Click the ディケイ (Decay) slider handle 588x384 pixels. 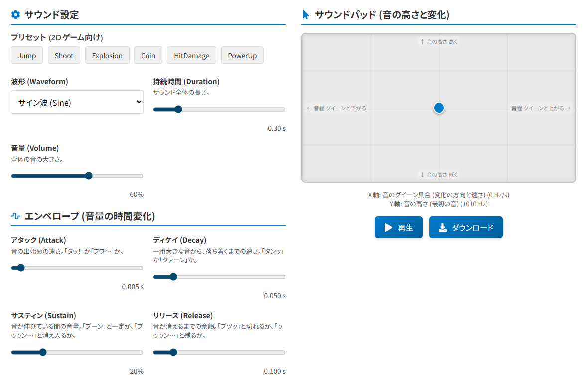[x=173, y=277]
